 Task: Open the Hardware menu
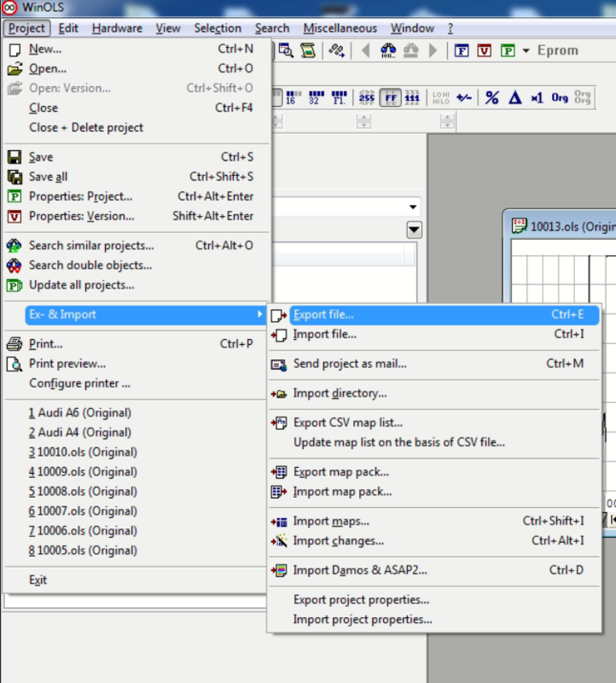(117, 28)
